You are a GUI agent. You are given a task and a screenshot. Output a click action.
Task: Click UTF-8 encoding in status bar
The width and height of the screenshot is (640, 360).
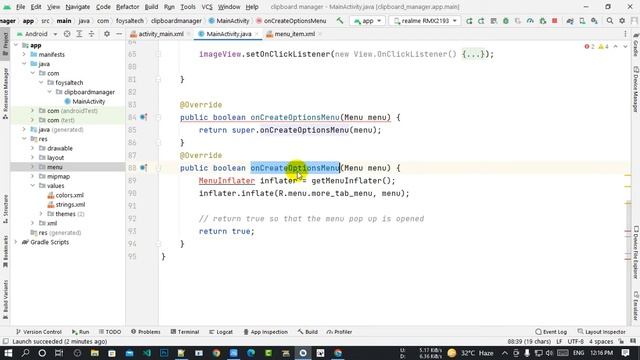pos(576,341)
